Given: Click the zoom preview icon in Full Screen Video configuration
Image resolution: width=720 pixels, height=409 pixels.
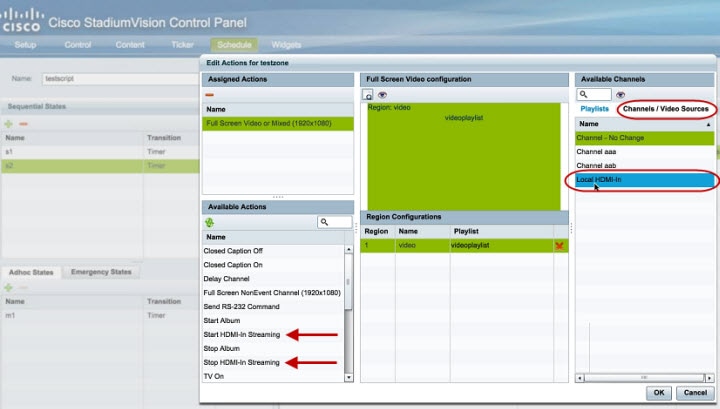Looking at the screenshot, I should point(367,95).
